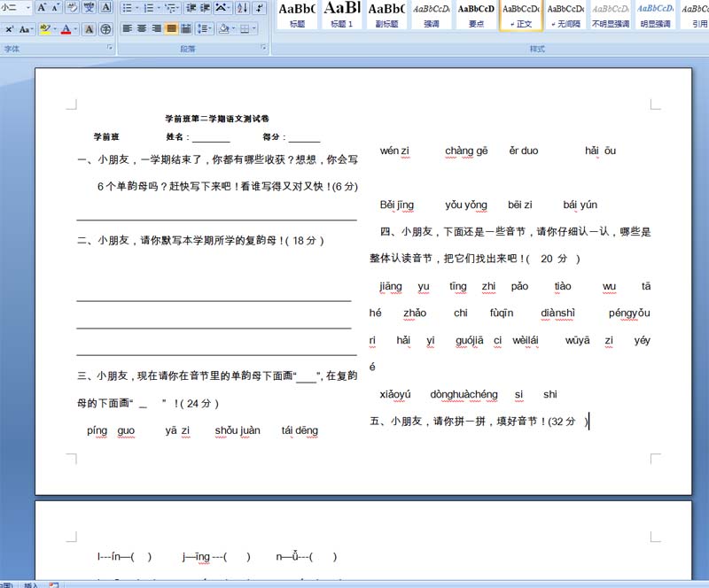The width and height of the screenshot is (709, 588).
Task: Click the pinyin word 'dònghuàchéng'
Action: 464,395
